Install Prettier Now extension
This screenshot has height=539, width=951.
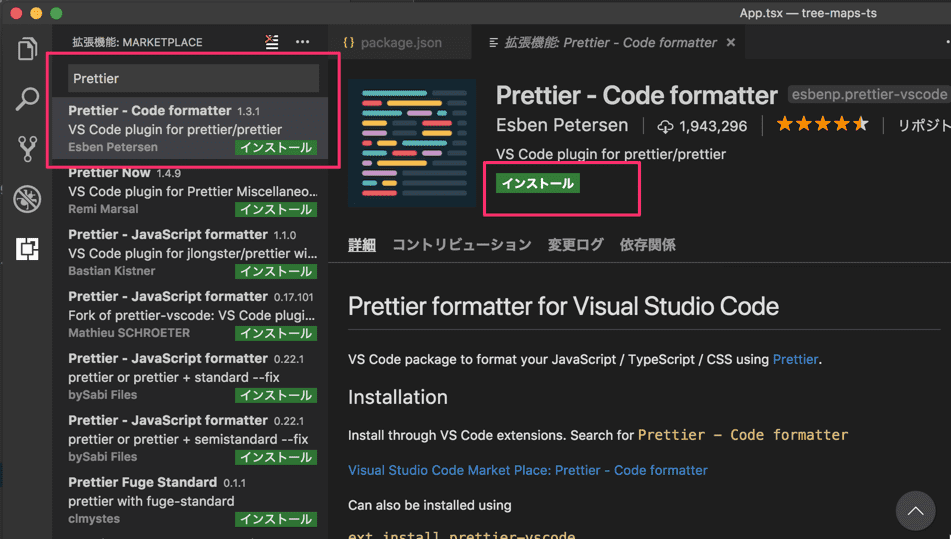tap(276, 209)
